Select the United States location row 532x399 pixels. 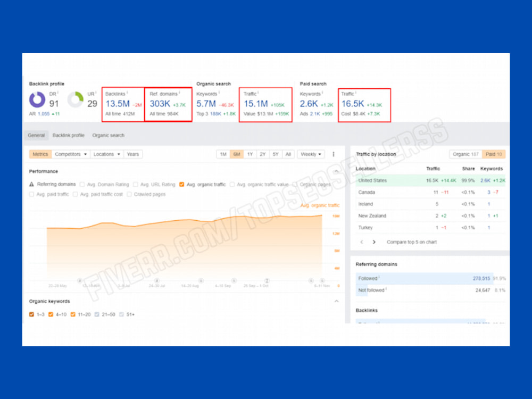coord(430,180)
